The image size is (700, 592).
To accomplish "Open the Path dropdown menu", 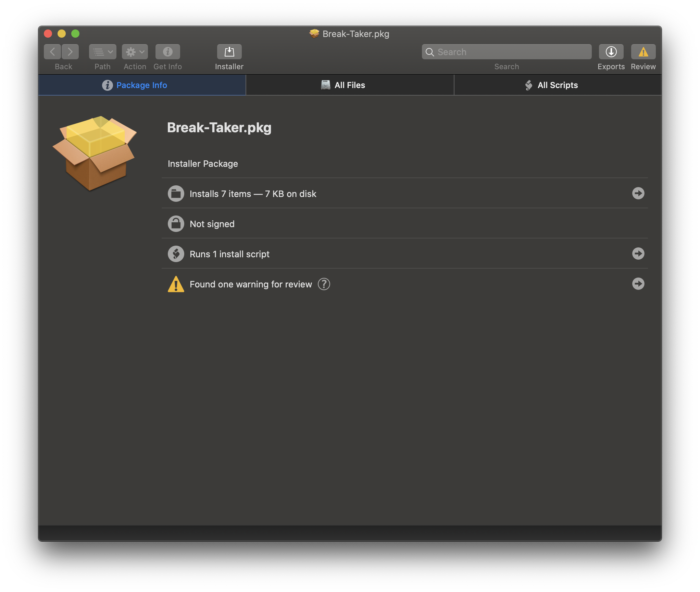I will click(x=102, y=52).
